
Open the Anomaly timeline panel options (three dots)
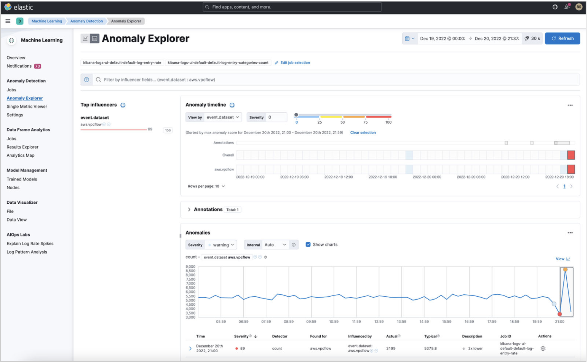(x=570, y=105)
